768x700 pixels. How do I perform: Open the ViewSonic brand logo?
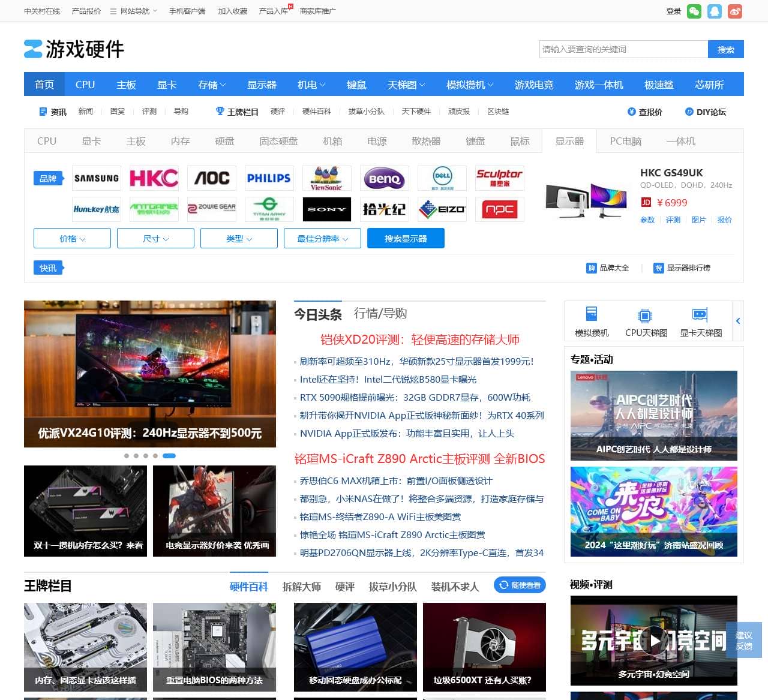[x=327, y=178]
